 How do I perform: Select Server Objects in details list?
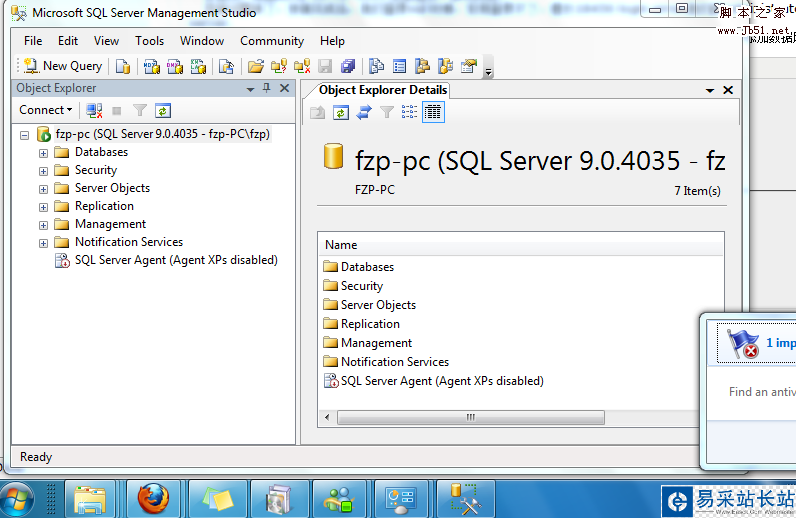(378, 305)
